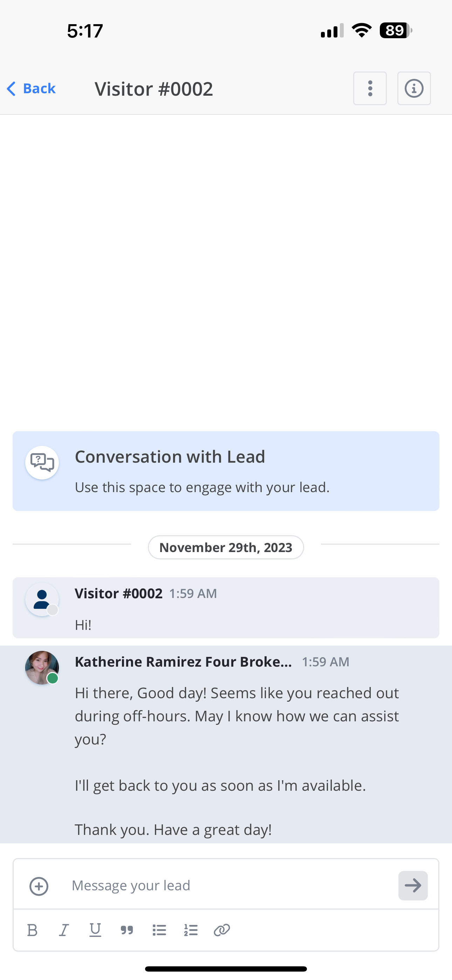Screen dimensions: 452x980
Task: Insert a block quote
Action: pos(127,930)
